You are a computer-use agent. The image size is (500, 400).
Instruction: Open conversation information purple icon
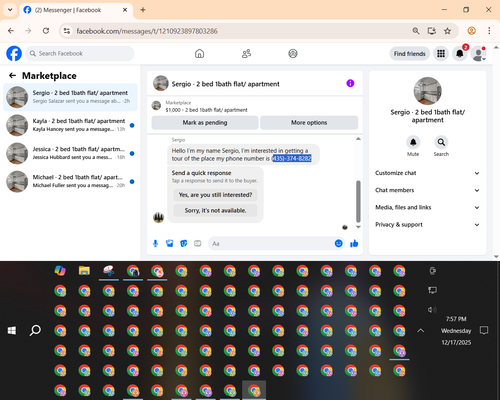coord(350,83)
